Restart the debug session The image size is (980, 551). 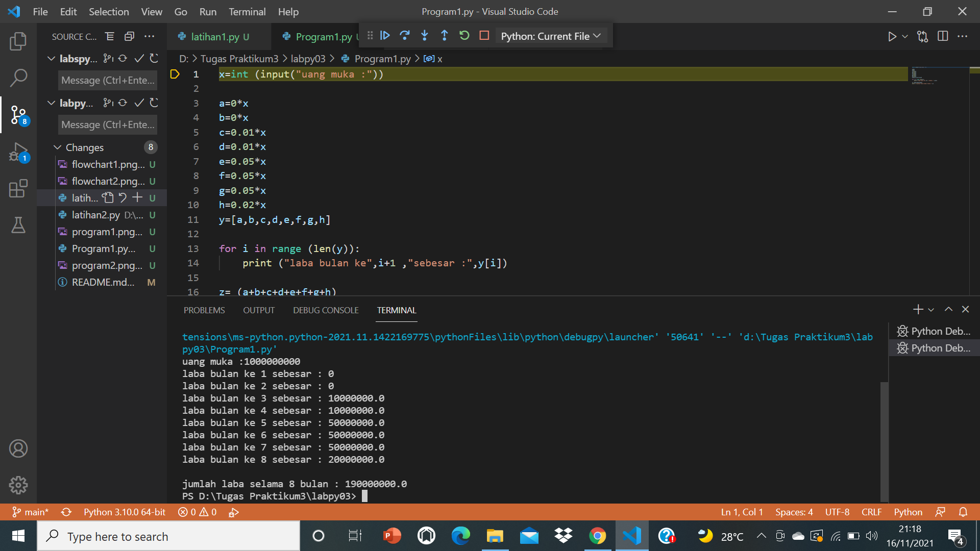464,36
